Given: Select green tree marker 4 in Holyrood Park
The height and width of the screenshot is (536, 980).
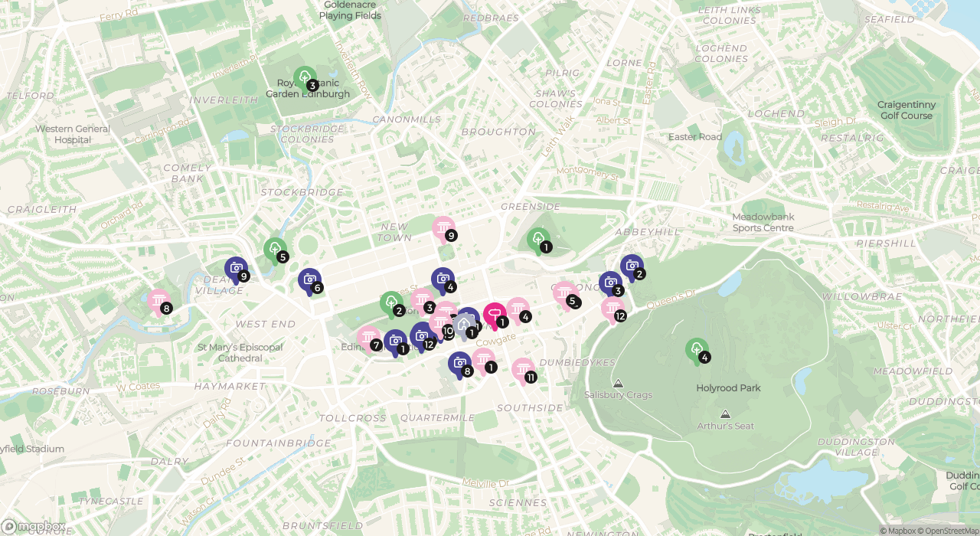Looking at the screenshot, I should point(696,349).
